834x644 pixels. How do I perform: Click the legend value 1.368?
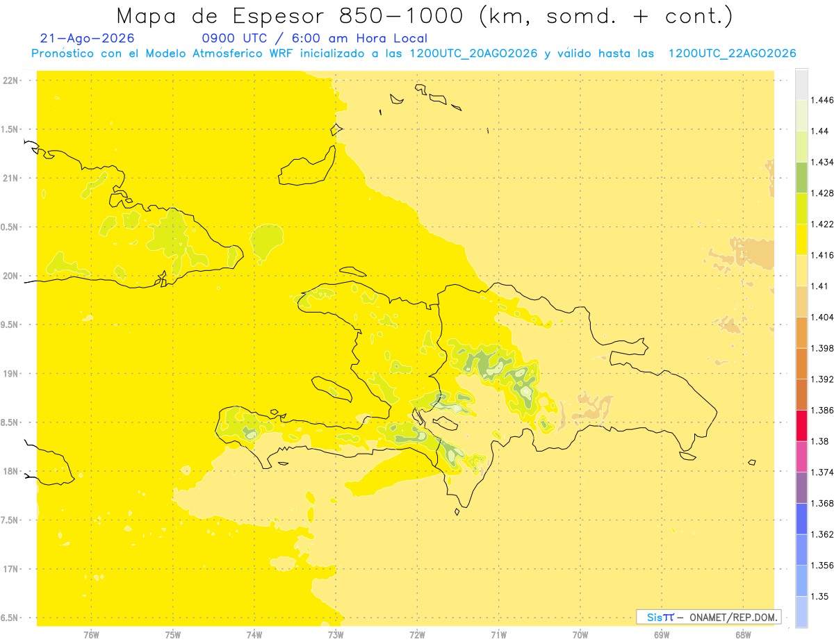[x=822, y=503]
